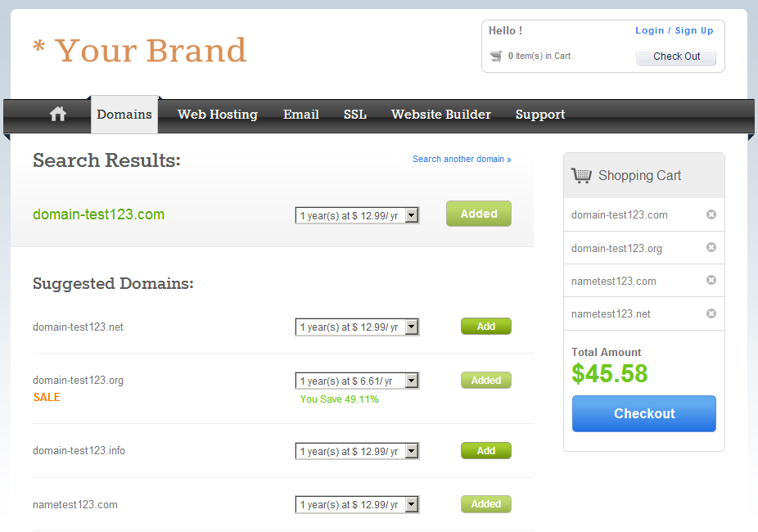Add domain-test123.info to cart
The image size is (758, 532).
[x=486, y=451]
